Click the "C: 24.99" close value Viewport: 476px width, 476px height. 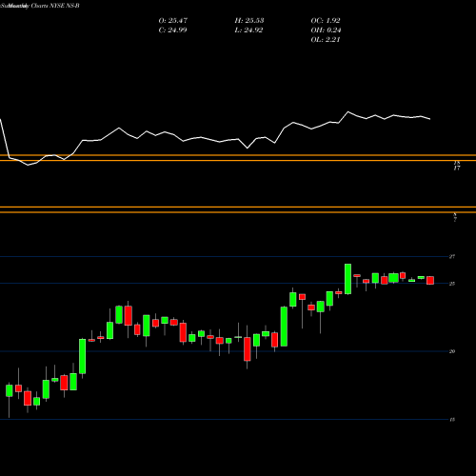(x=172, y=30)
